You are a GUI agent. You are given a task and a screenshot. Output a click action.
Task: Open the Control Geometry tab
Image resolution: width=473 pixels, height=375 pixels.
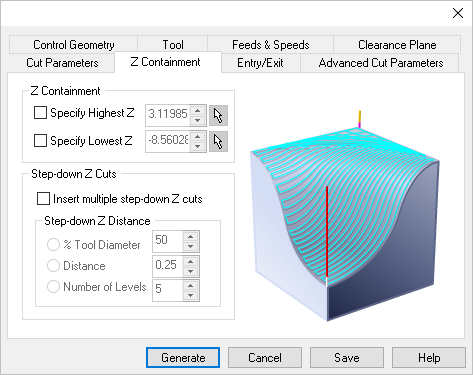(73, 45)
